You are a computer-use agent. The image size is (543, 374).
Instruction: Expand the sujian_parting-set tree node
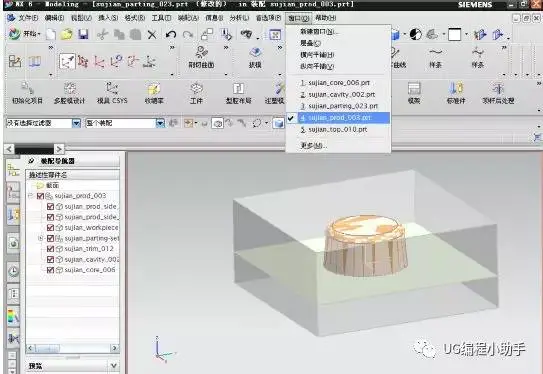(x=41, y=238)
